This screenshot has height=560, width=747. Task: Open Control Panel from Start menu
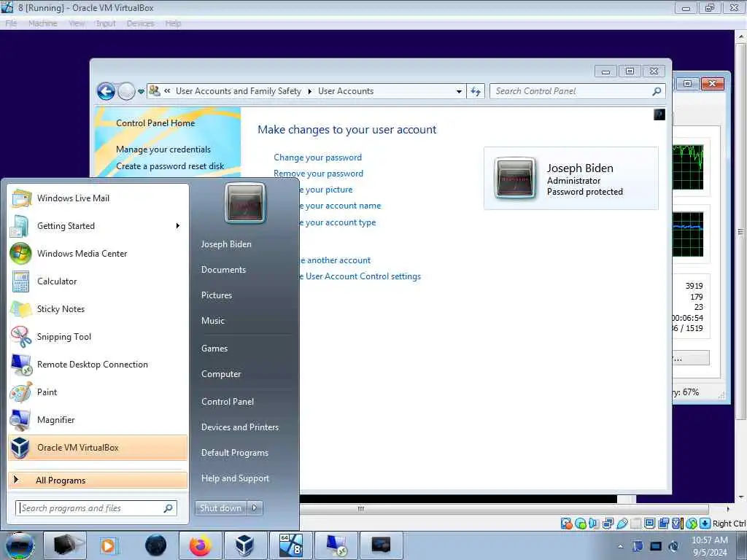(228, 402)
